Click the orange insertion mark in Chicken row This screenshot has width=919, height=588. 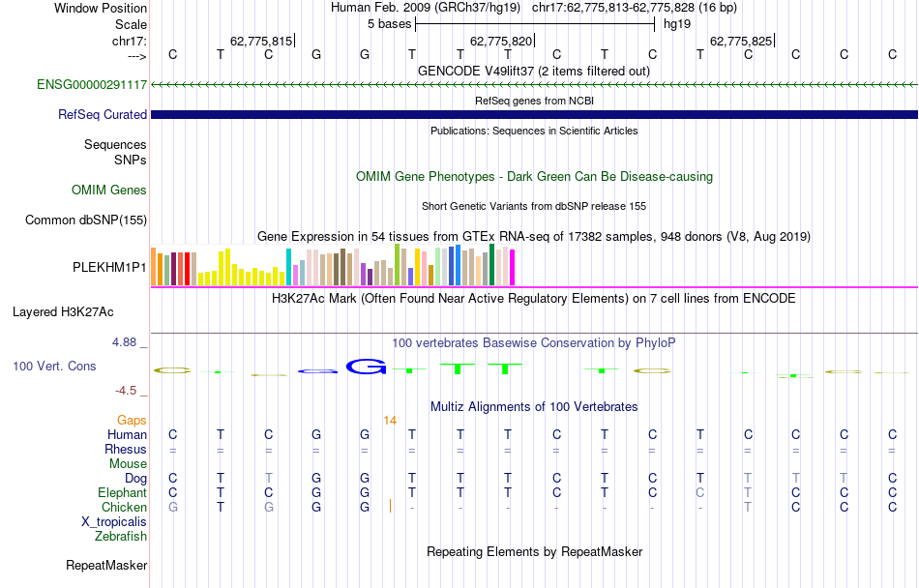[390, 506]
